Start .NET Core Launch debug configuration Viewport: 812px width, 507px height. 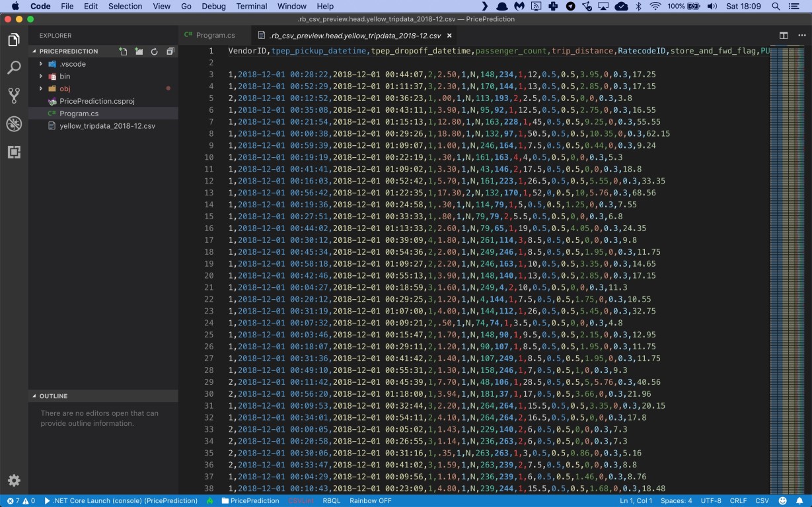[121, 501]
